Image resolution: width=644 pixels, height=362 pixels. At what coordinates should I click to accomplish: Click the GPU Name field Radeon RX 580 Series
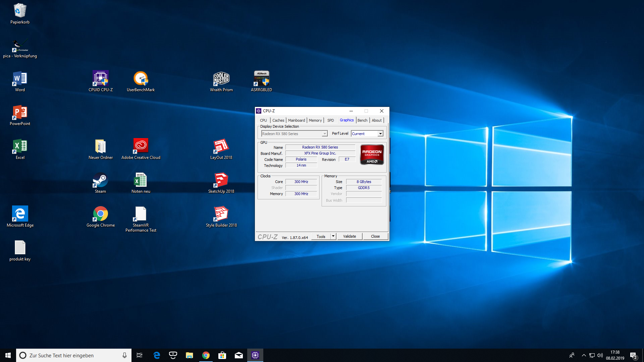pos(320,147)
